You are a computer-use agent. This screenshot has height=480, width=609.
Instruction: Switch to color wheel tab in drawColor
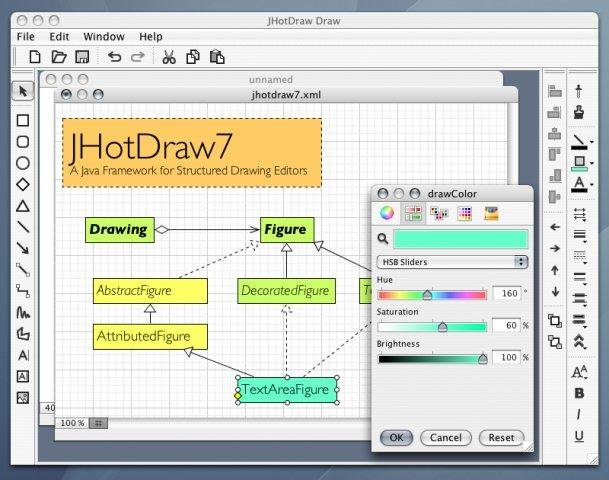387,213
